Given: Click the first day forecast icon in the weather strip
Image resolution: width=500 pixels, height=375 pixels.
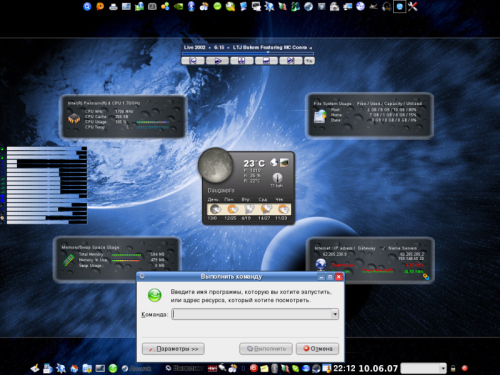Looking at the screenshot, I should 215,209.
